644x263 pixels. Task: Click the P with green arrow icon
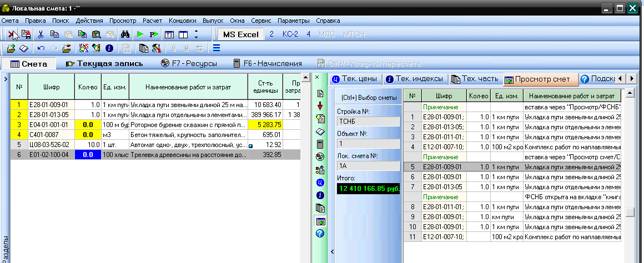coord(154,34)
